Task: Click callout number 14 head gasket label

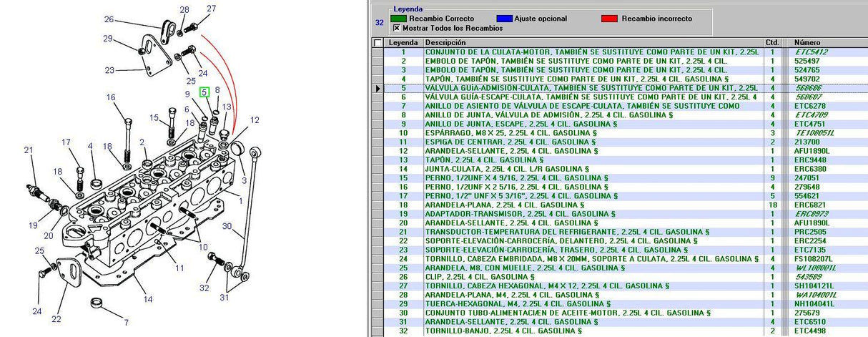Action: click(x=147, y=299)
